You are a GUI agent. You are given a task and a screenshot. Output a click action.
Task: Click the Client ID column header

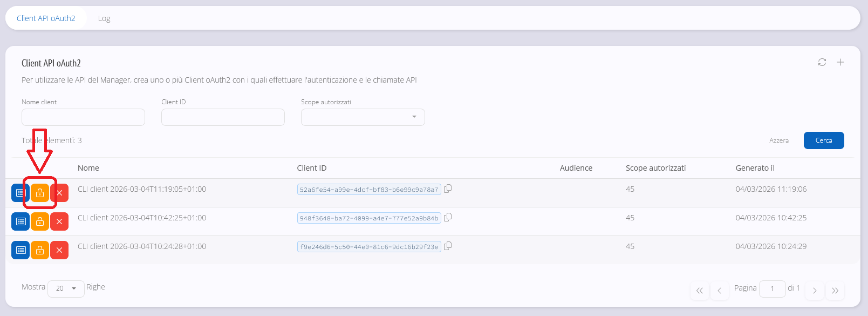(312, 168)
